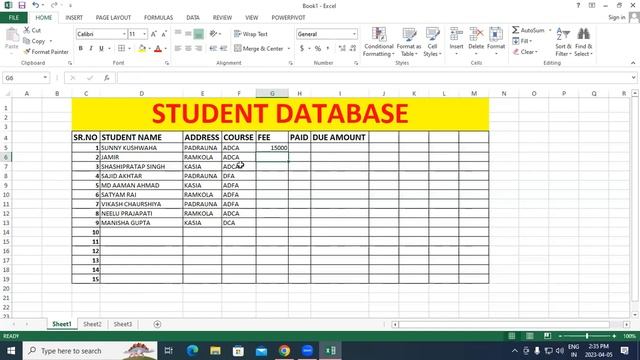Click inside the Name Box showing G6

click(22, 78)
